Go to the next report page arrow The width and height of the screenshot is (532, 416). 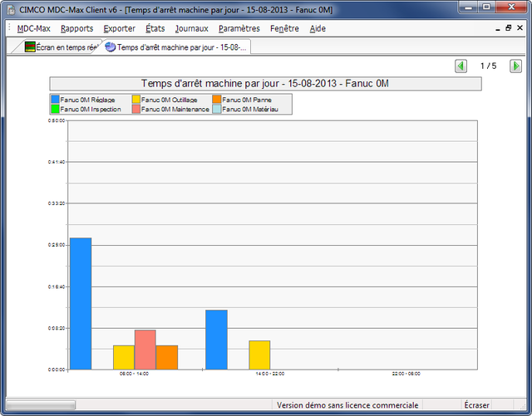click(x=515, y=66)
